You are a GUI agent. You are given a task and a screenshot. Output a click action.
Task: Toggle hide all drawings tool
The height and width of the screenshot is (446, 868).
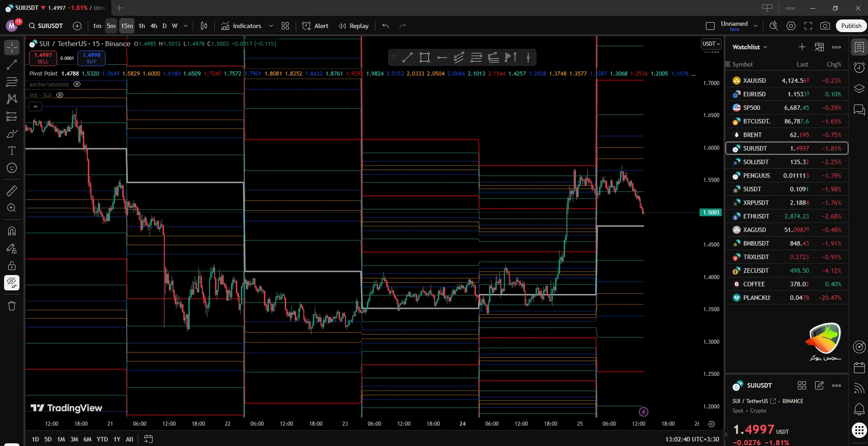tap(12, 283)
